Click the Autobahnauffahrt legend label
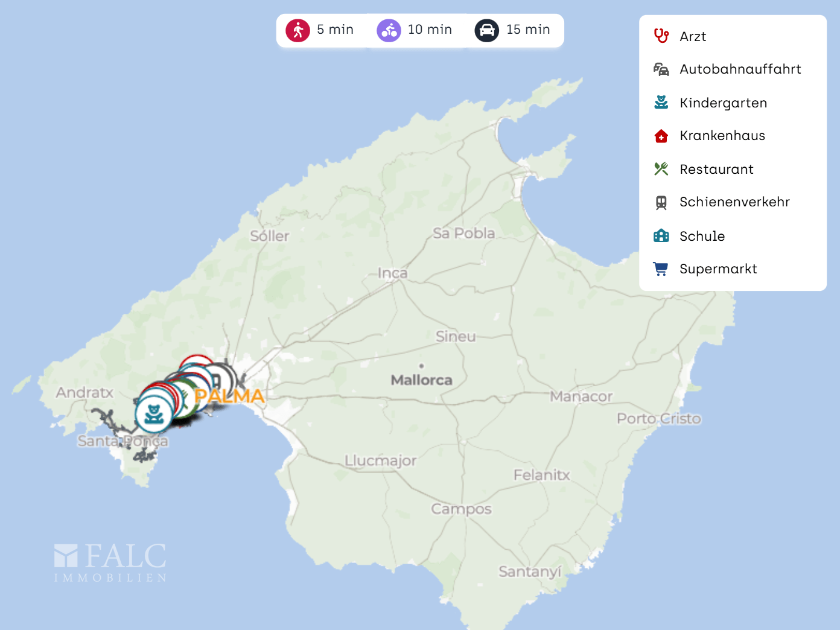The height and width of the screenshot is (630, 840). [x=740, y=69]
